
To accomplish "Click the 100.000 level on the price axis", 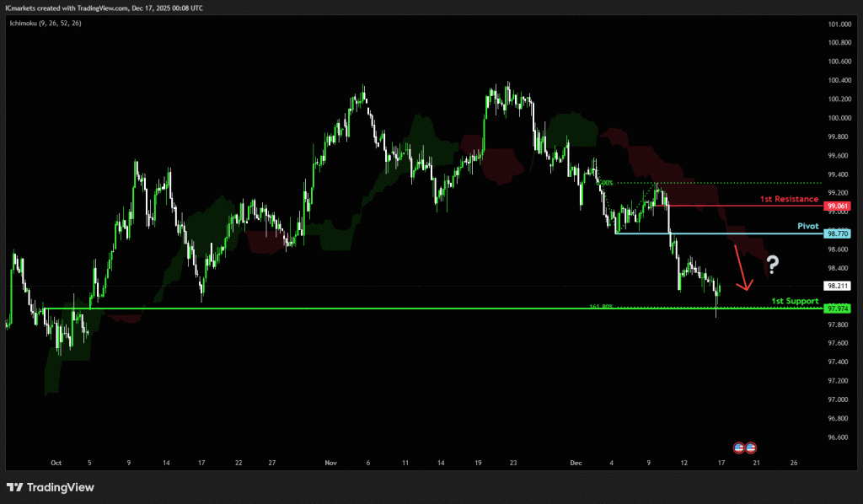I will (x=838, y=118).
